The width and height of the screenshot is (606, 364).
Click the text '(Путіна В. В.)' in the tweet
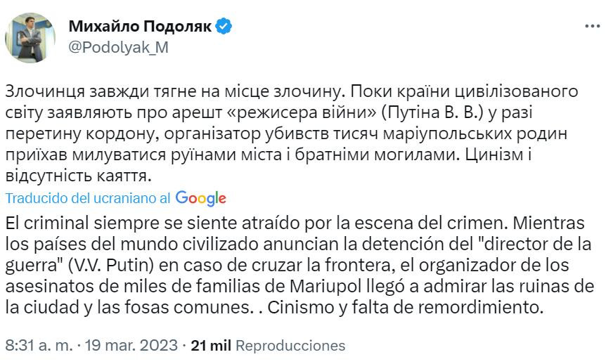(432, 113)
